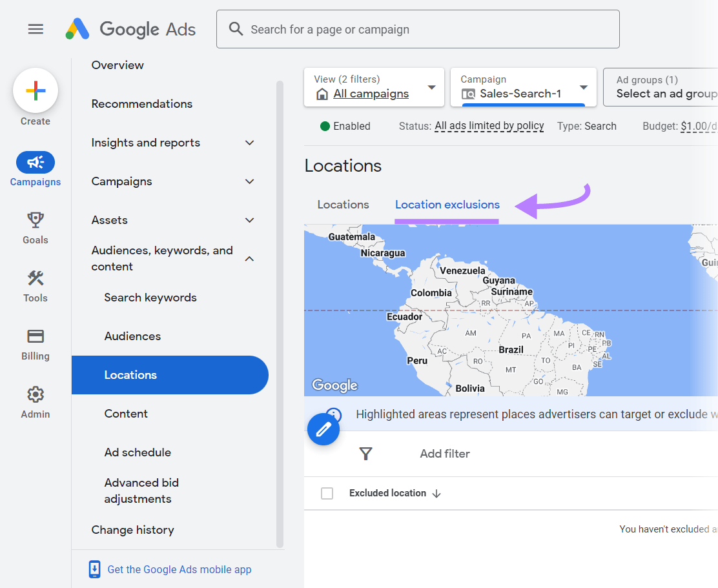Switch to the Locations tab

343,205
